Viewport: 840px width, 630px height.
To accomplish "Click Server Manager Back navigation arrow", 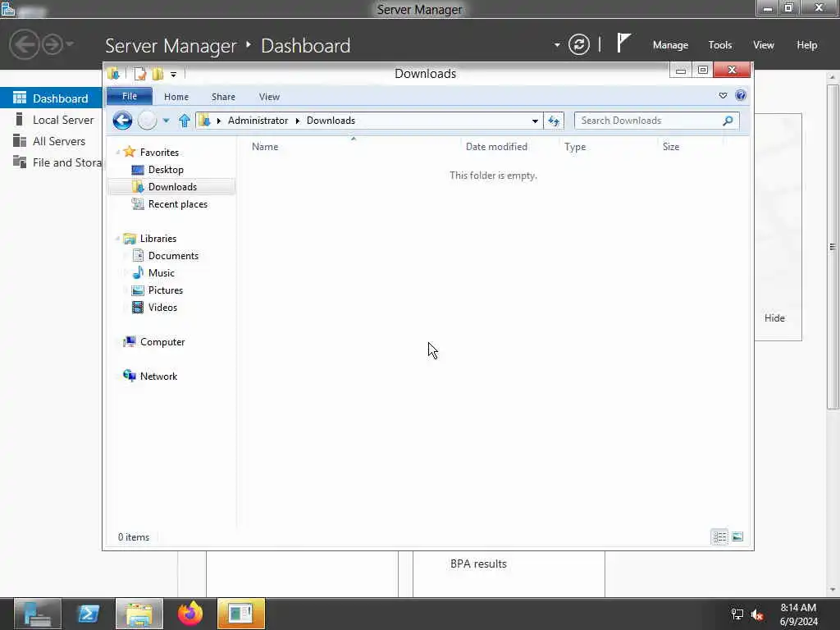I will coord(24,44).
